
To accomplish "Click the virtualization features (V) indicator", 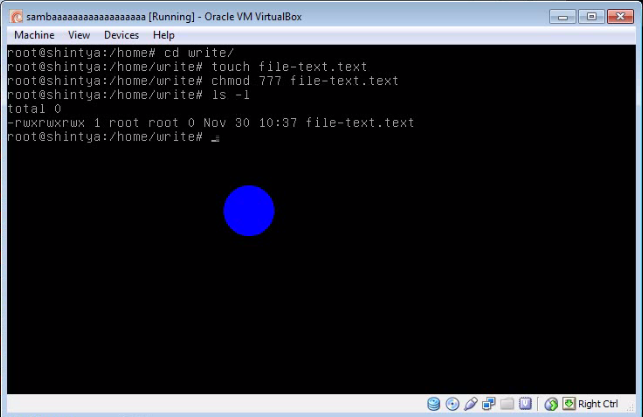I will point(525,404).
